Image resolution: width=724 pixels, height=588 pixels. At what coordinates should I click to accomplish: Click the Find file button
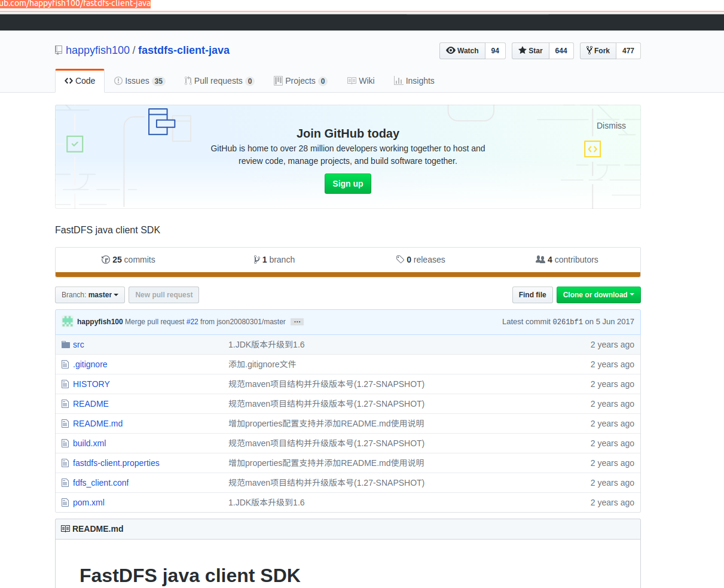[532, 295]
